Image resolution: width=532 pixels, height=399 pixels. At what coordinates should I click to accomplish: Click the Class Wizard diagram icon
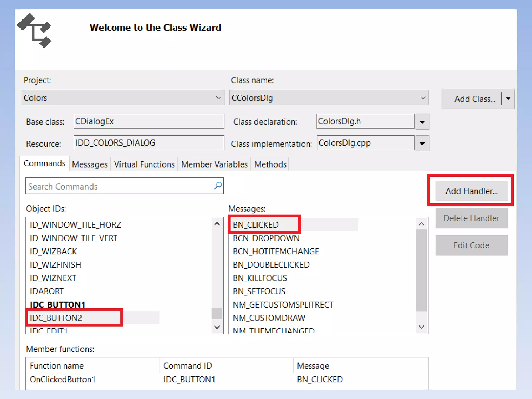[34, 31]
